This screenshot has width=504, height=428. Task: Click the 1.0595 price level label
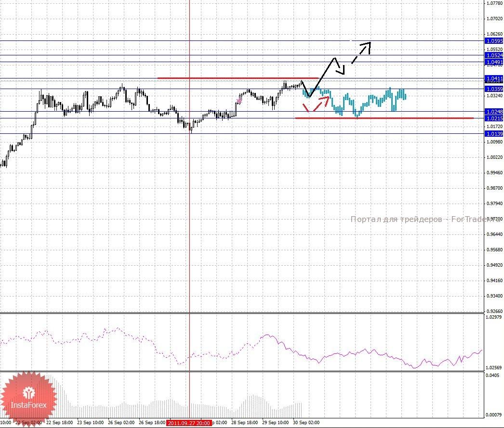(x=494, y=41)
